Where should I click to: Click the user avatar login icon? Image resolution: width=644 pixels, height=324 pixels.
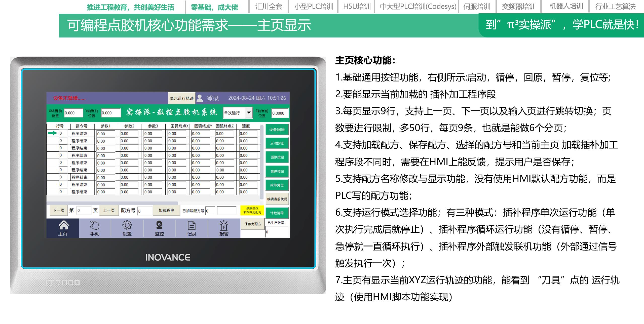(x=200, y=98)
